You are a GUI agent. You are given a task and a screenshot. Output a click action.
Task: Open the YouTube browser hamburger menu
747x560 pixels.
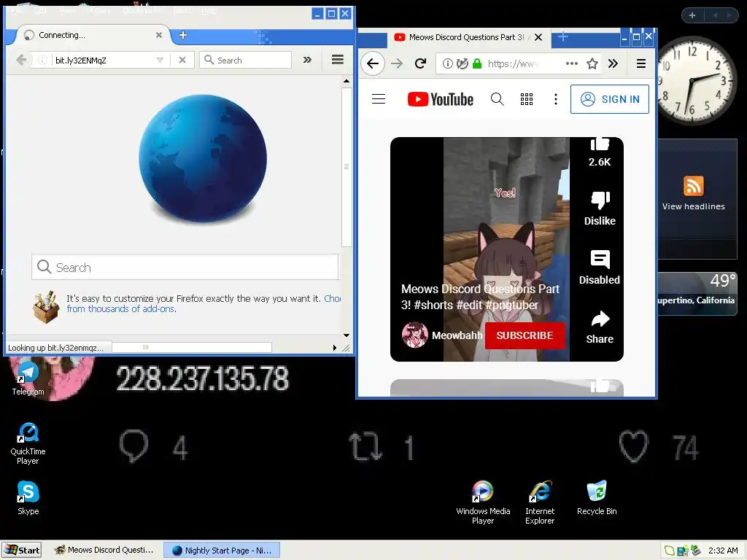pos(641,63)
